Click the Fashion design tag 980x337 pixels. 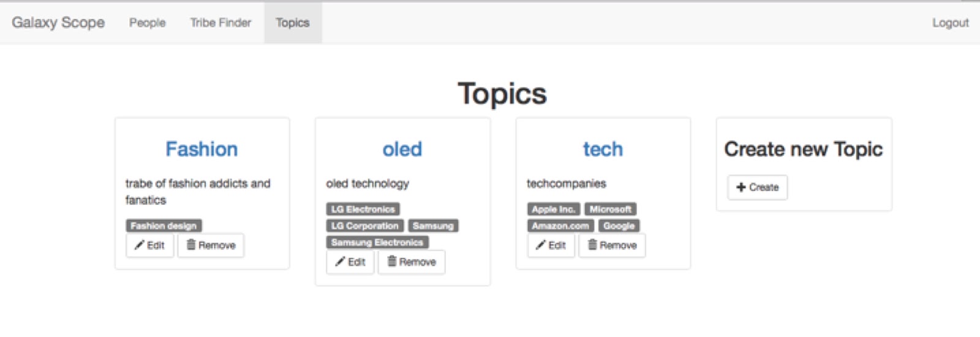coord(164,225)
